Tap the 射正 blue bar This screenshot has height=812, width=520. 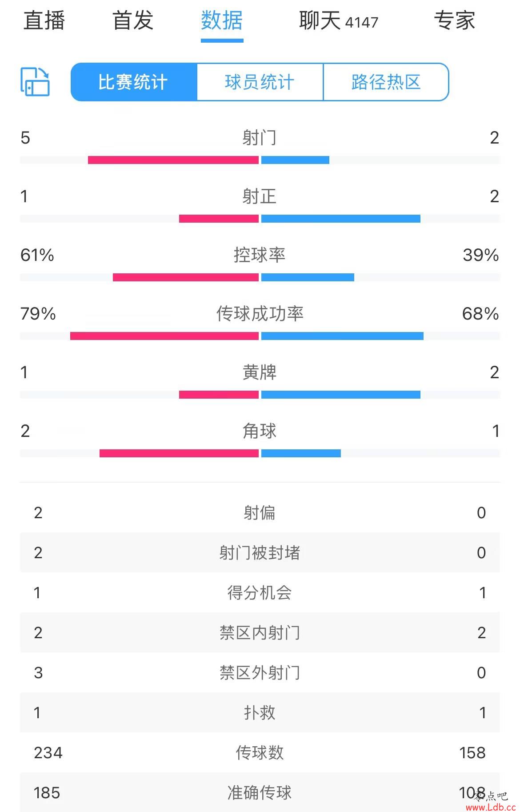[341, 219]
